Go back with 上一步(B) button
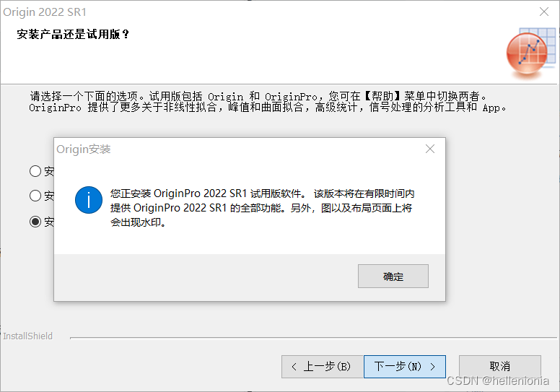Viewport: 560px width, 392px height. pos(322,366)
